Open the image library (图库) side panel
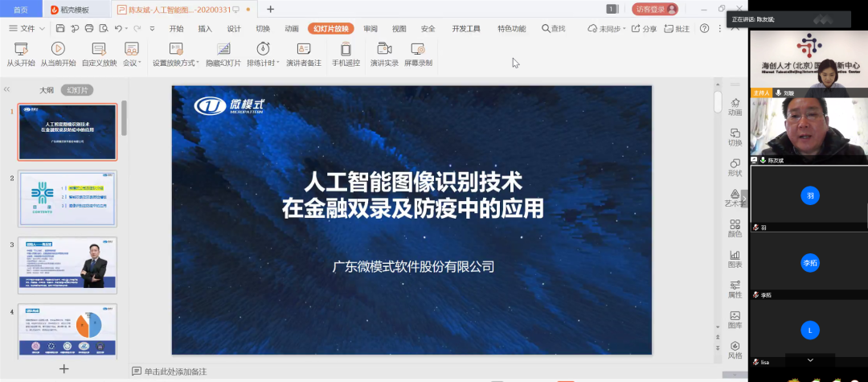The height and width of the screenshot is (382, 868). coord(735,320)
